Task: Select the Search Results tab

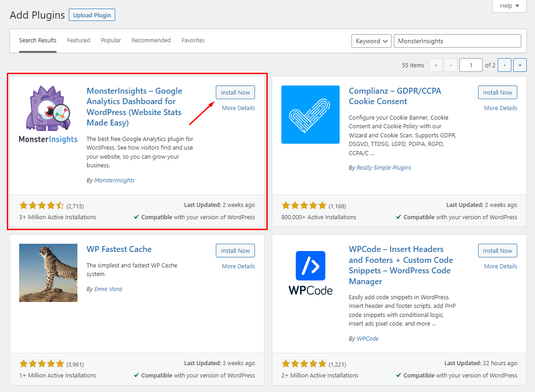Action: [38, 40]
